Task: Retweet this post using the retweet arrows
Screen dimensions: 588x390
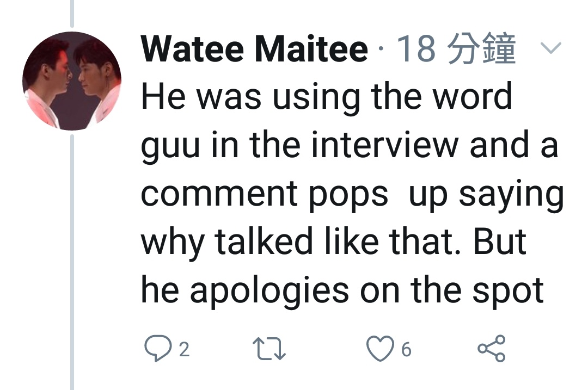Action: 269,349
